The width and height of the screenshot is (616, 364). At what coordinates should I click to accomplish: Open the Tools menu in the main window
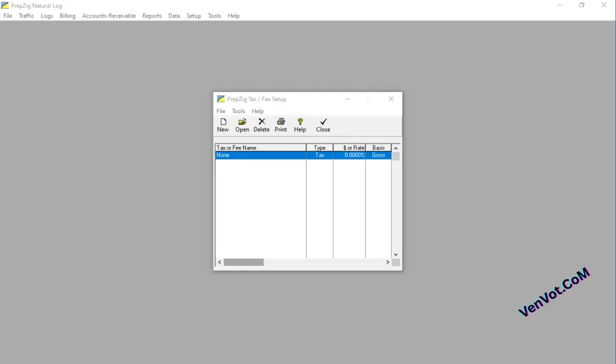click(x=214, y=16)
